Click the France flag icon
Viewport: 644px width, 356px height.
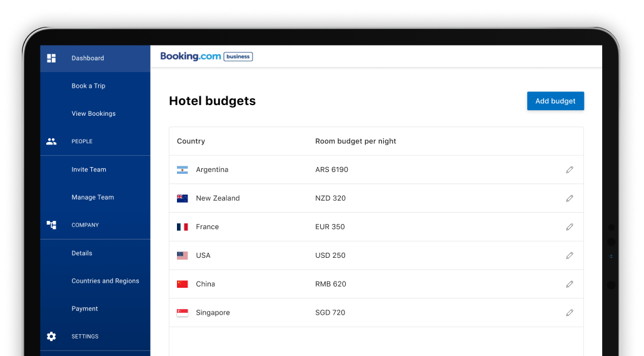pos(183,227)
